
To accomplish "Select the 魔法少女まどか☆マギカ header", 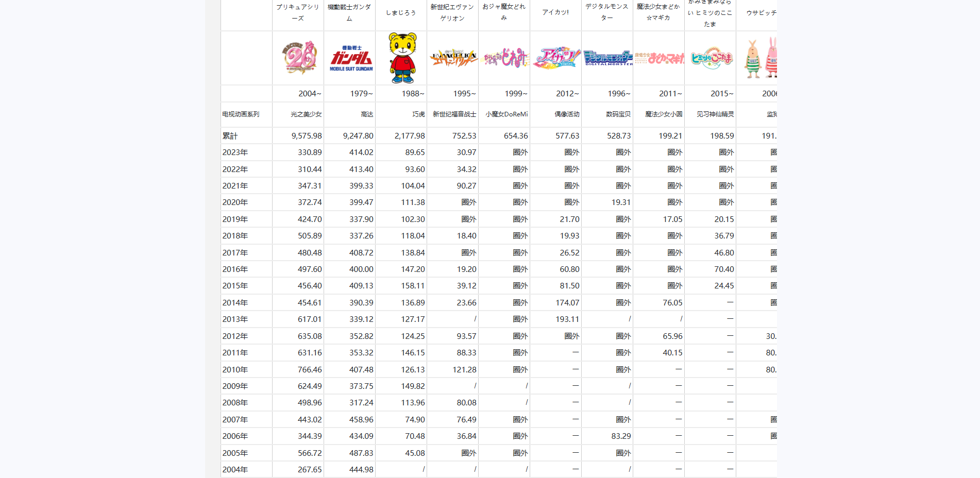I will [658, 12].
